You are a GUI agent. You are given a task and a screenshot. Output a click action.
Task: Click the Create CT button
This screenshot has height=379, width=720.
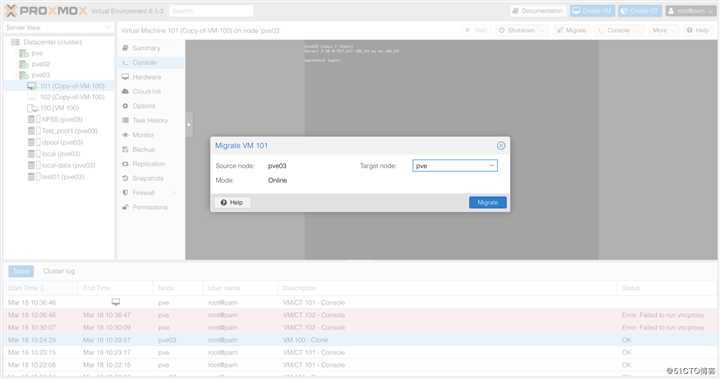pos(640,11)
